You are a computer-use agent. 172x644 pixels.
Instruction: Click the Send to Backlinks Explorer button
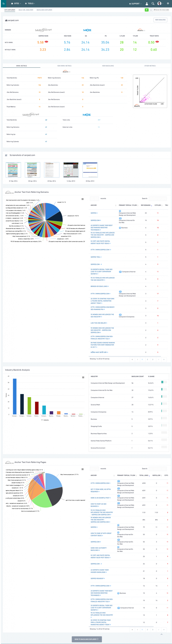87,639
